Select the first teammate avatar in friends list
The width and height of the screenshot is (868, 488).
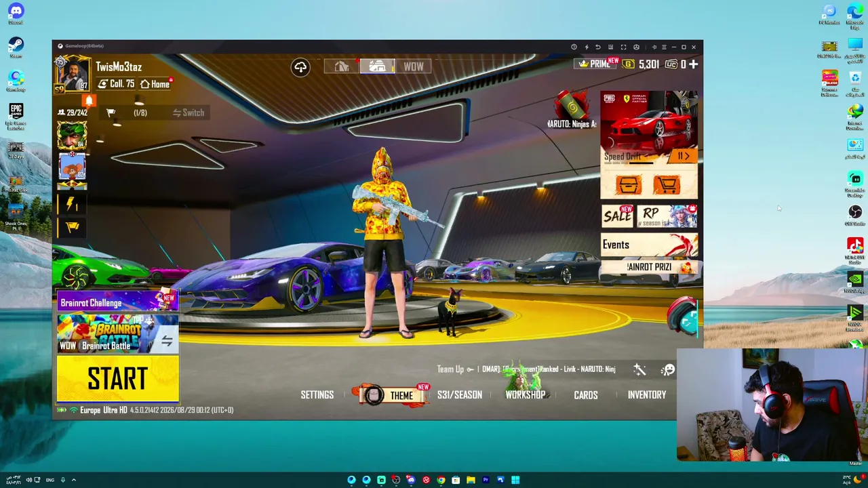pyautogui.click(x=72, y=136)
